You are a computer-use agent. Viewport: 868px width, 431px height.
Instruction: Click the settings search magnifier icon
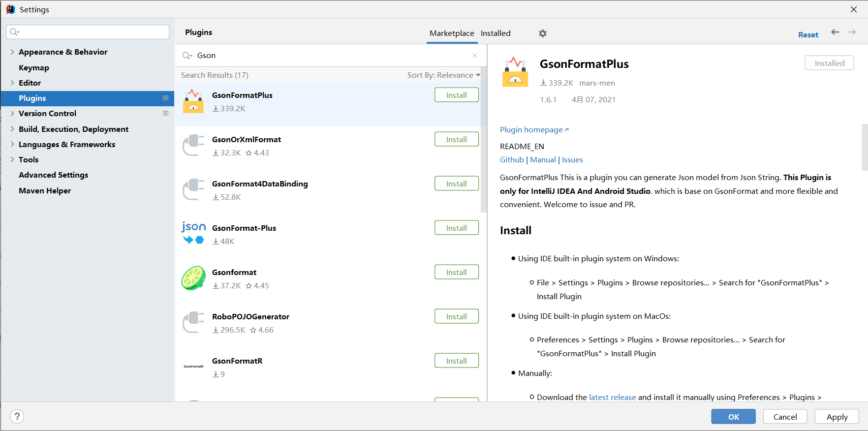point(14,32)
